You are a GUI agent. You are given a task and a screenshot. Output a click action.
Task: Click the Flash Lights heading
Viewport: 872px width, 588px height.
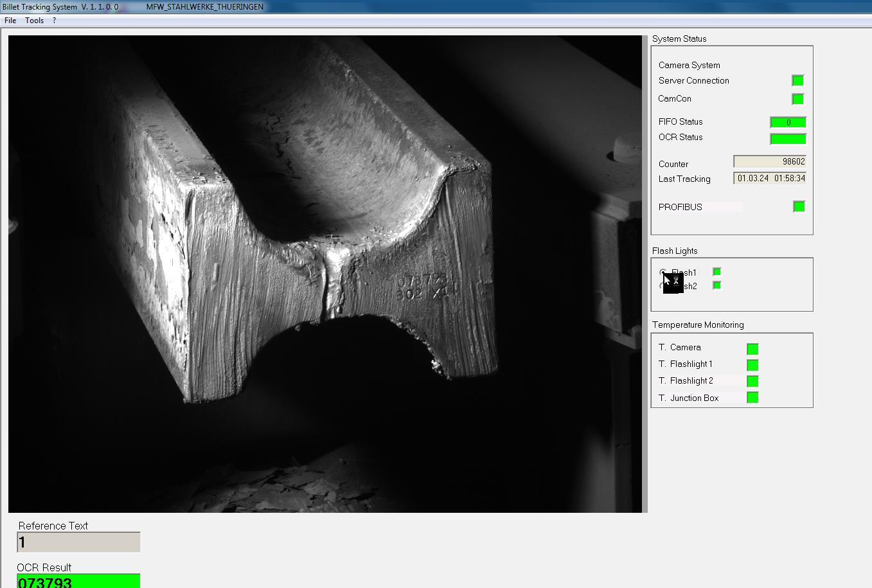(x=675, y=251)
